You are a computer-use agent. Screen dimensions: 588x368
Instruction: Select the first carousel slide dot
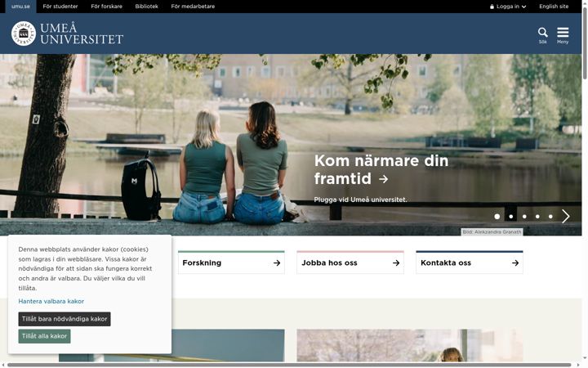click(497, 216)
